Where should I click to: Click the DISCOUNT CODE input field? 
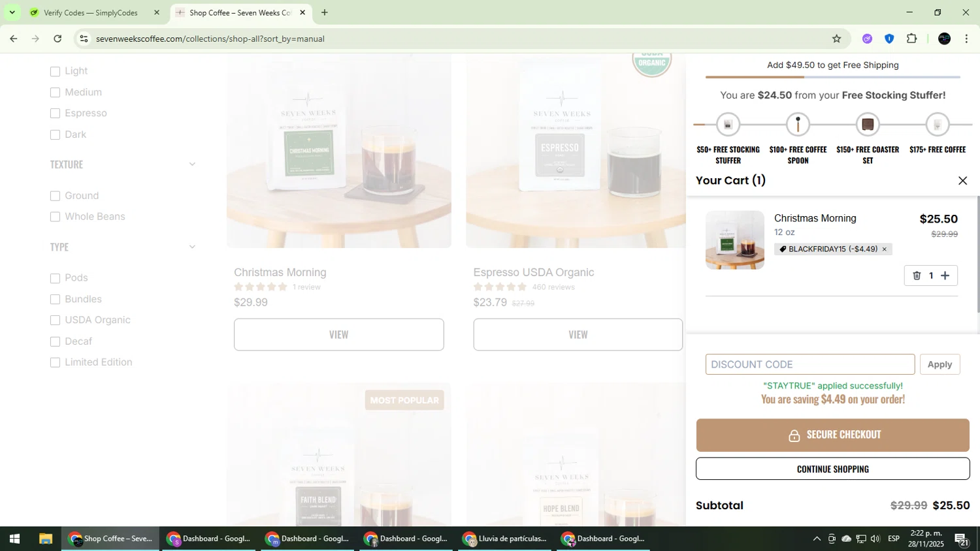click(809, 364)
